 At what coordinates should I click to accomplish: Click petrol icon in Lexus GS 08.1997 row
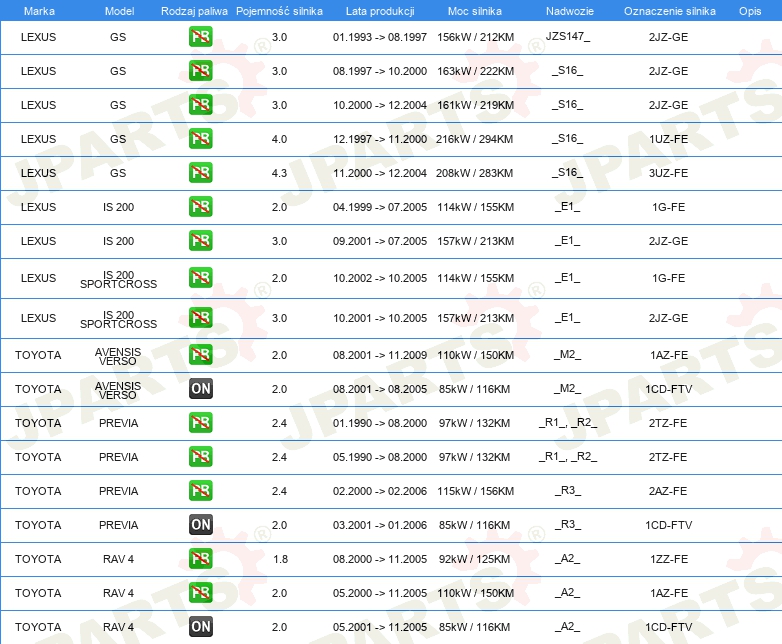coord(200,71)
